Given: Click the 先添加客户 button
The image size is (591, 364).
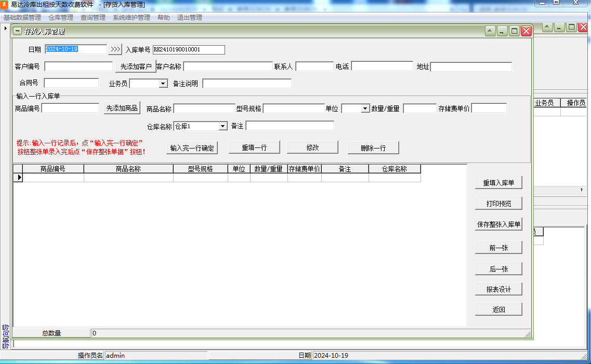Looking at the screenshot, I should click(x=136, y=66).
